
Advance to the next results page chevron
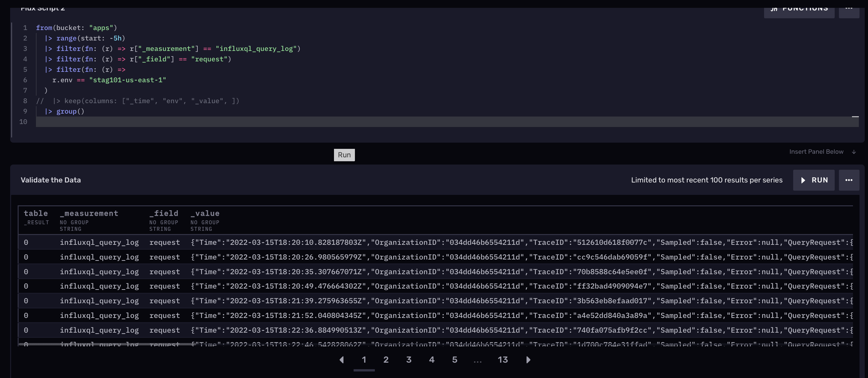pyautogui.click(x=528, y=360)
